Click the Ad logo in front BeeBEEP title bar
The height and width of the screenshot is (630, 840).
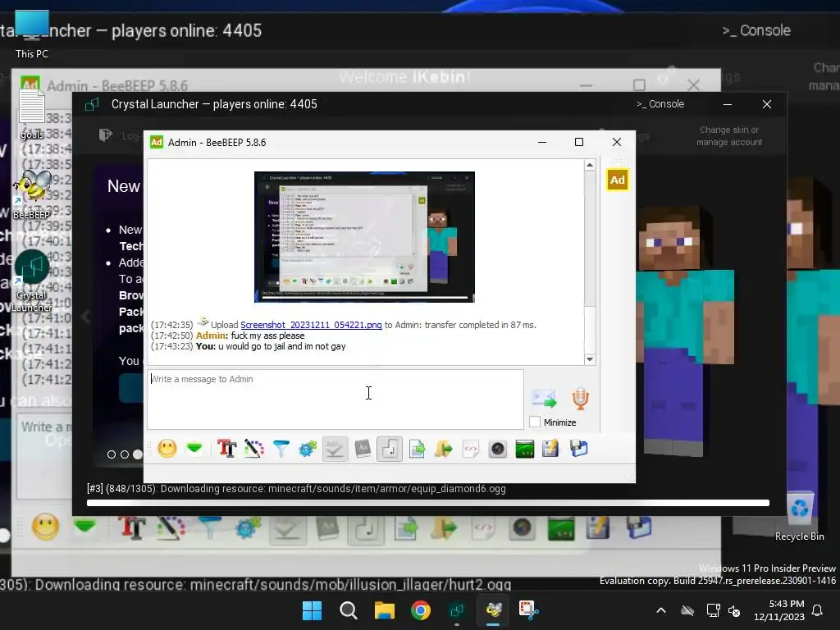tap(157, 142)
